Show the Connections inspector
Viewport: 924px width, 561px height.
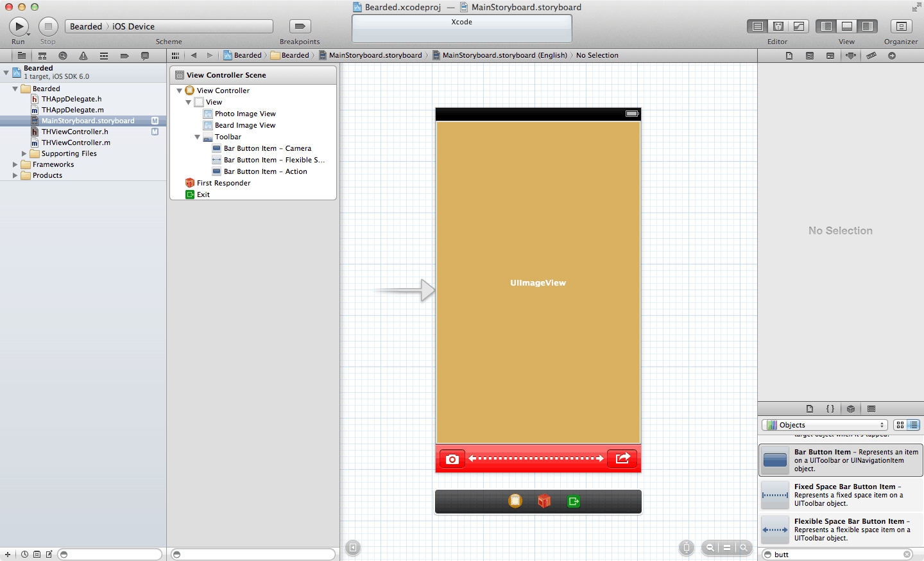click(x=892, y=56)
